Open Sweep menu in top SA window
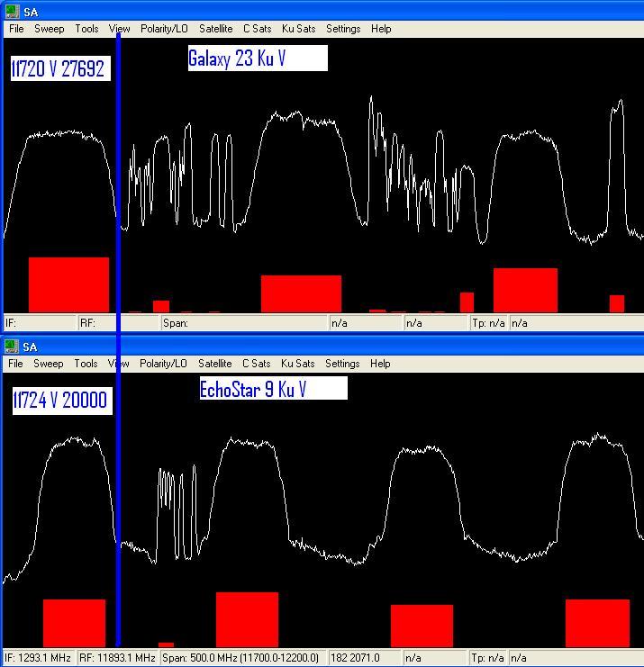 point(50,29)
